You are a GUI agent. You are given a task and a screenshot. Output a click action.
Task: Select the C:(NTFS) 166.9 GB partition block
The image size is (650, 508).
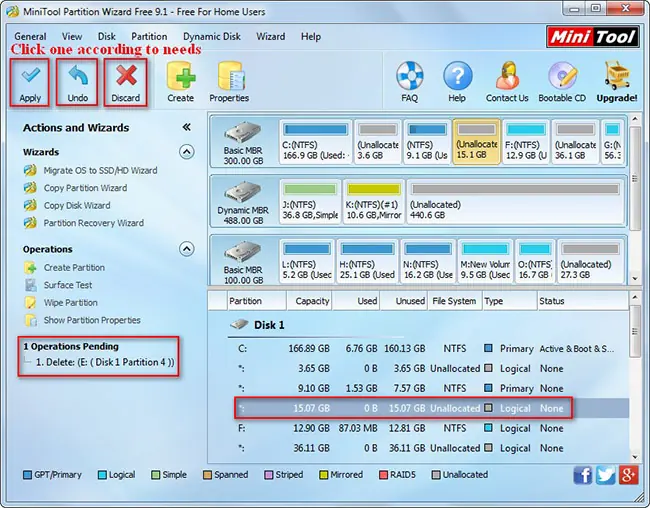[315, 142]
